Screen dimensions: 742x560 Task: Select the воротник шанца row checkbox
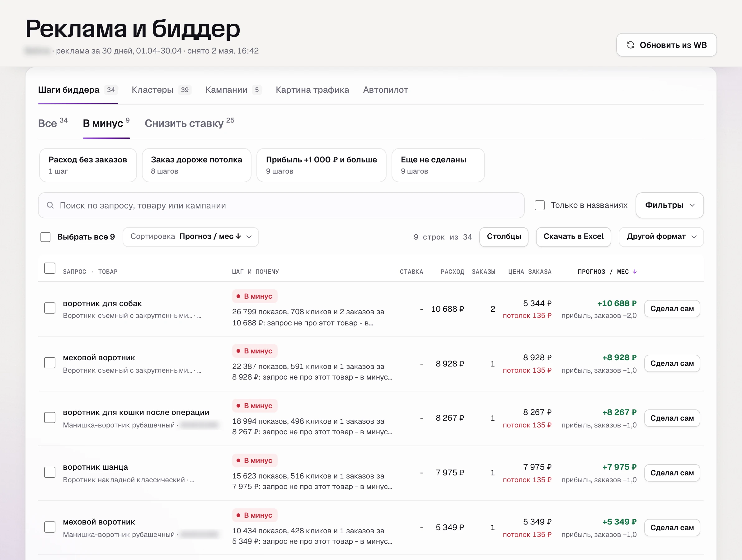click(50, 472)
